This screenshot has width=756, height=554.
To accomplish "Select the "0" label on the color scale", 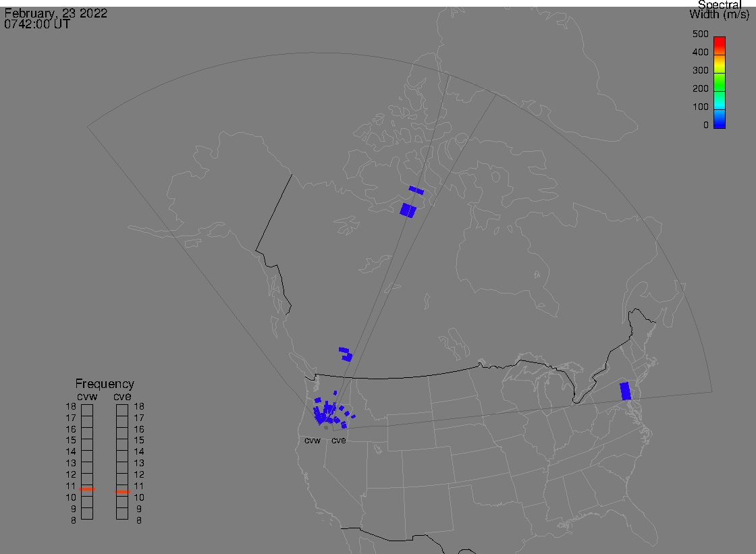I will pyautogui.click(x=706, y=126).
